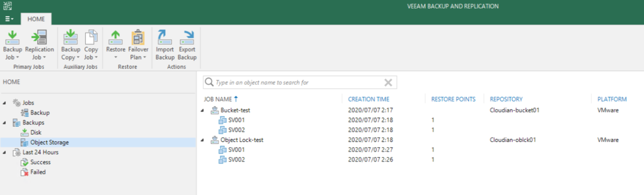Sort by JOB NAME column

coord(221,99)
